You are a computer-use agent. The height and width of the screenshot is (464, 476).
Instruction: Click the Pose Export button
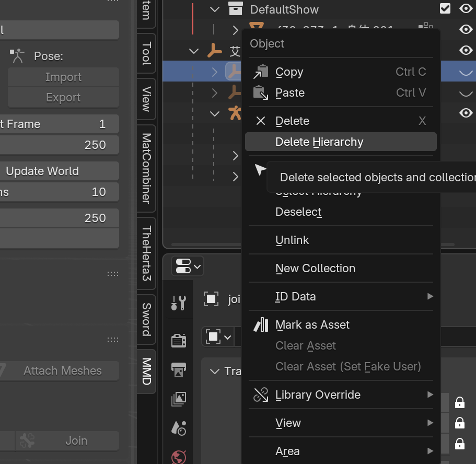click(x=63, y=98)
